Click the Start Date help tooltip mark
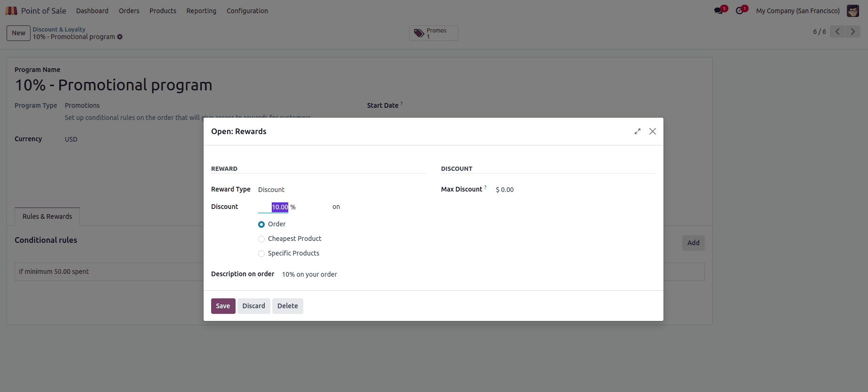Image resolution: width=868 pixels, height=392 pixels. [x=402, y=104]
